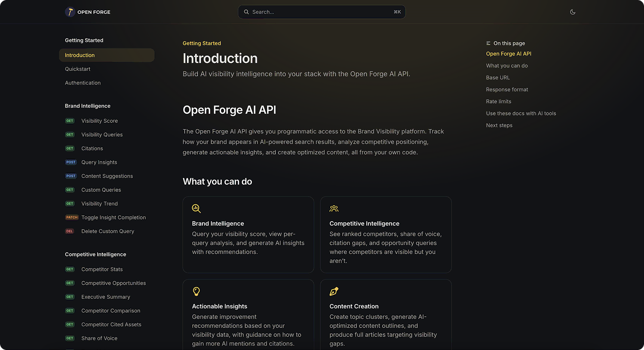
Task: Jump to What you can do section
Action: (507, 66)
